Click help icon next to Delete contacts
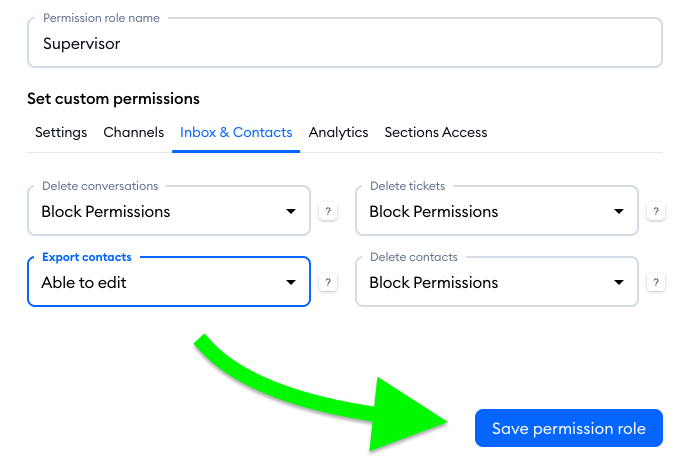 click(656, 282)
